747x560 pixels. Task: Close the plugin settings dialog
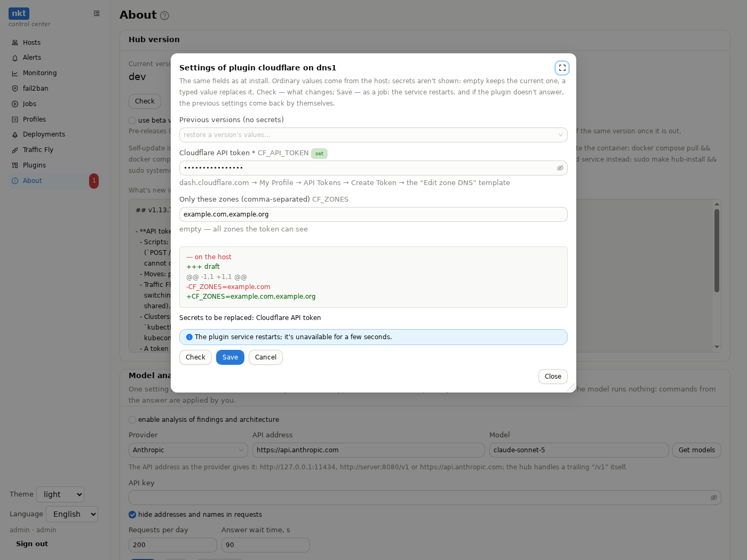[553, 377]
